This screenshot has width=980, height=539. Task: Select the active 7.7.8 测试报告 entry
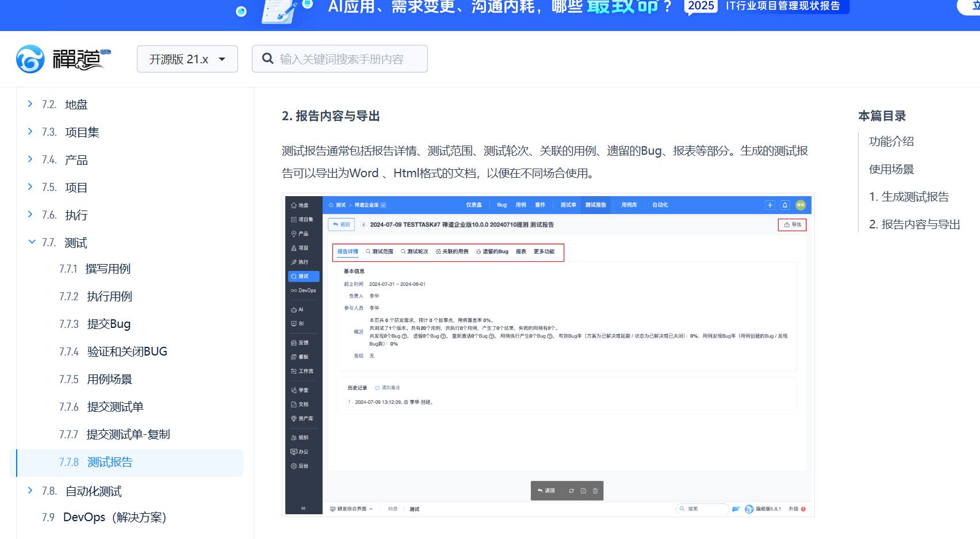point(127,462)
